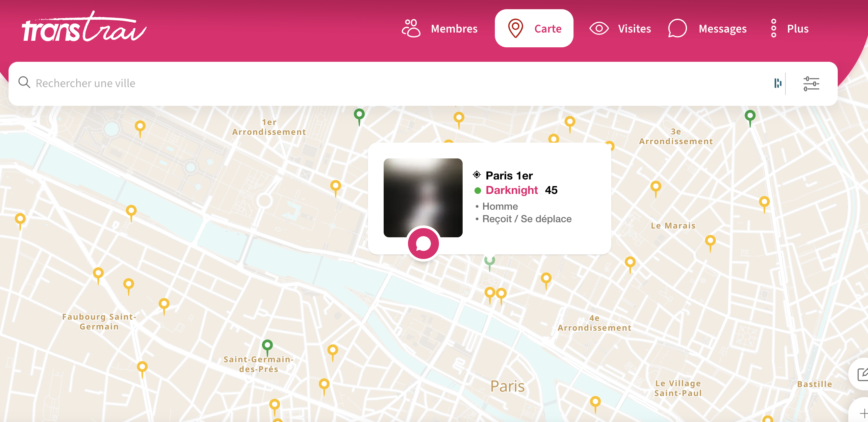Click the Rechercher une ville search field
The image size is (868, 422).
391,83
